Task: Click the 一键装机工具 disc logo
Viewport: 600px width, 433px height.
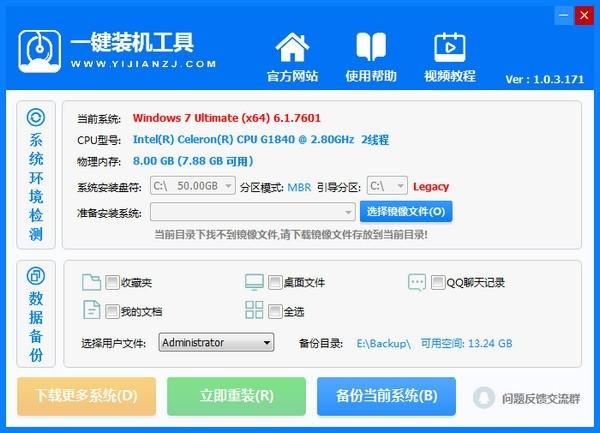Action: tap(39, 51)
